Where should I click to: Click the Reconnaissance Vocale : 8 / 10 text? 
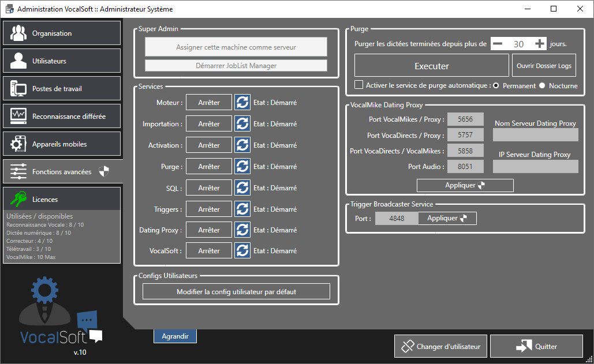(x=45, y=225)
